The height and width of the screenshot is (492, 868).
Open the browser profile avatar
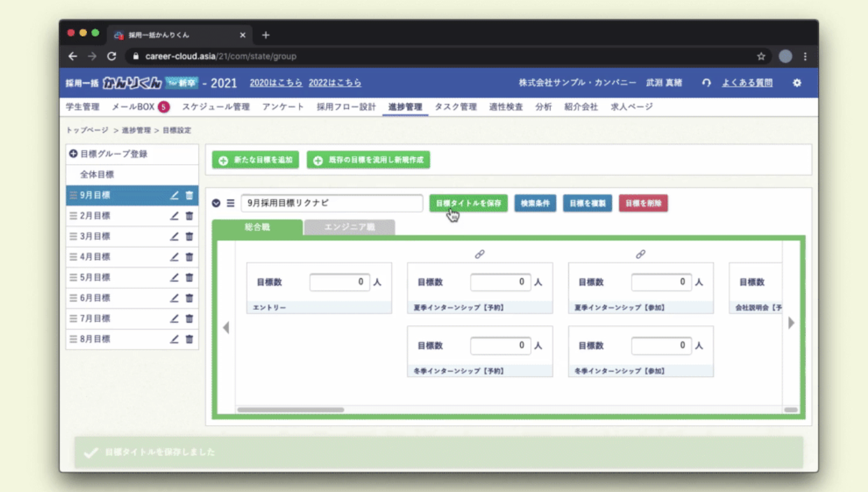[786, 56]
